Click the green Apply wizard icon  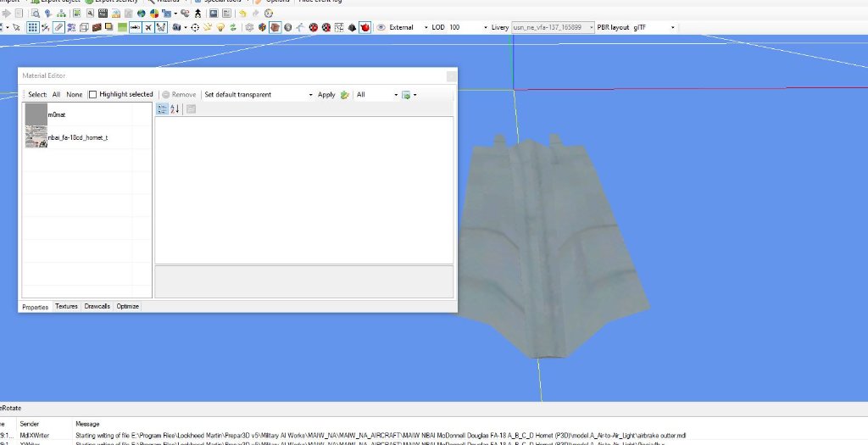point(345,95)
